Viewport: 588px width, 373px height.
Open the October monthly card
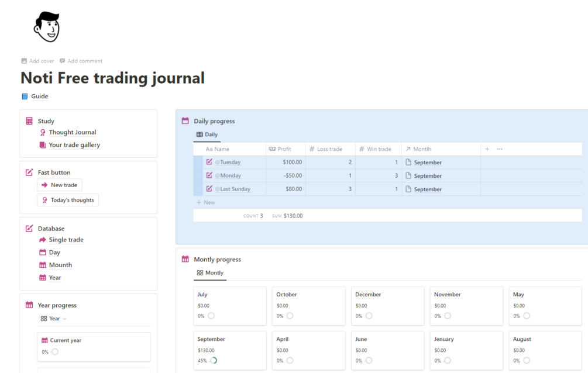pos(308,306)
